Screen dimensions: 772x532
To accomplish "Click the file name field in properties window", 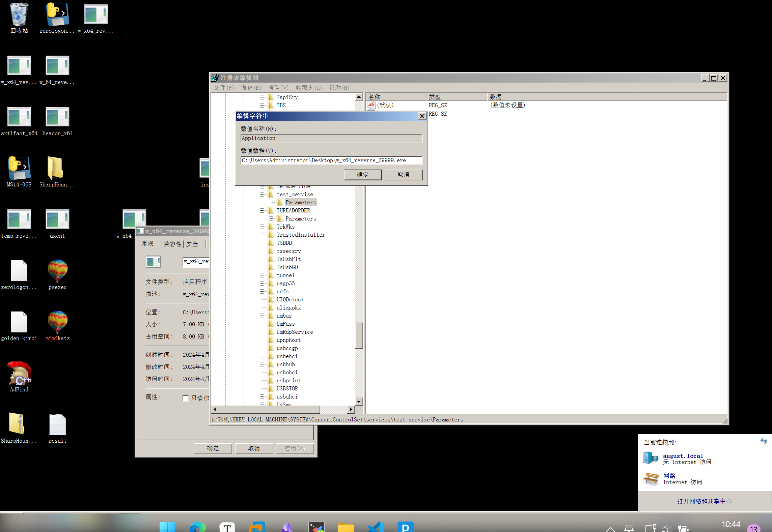I will tap(196, 262).
